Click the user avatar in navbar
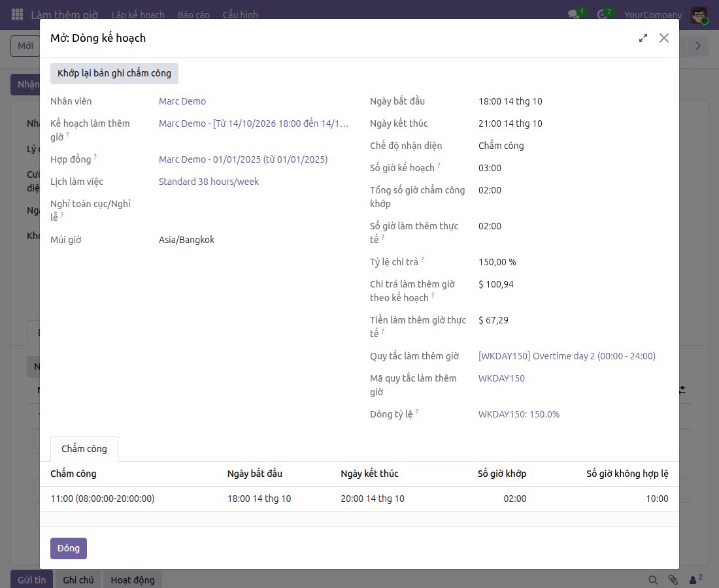 tap(698, 14)
